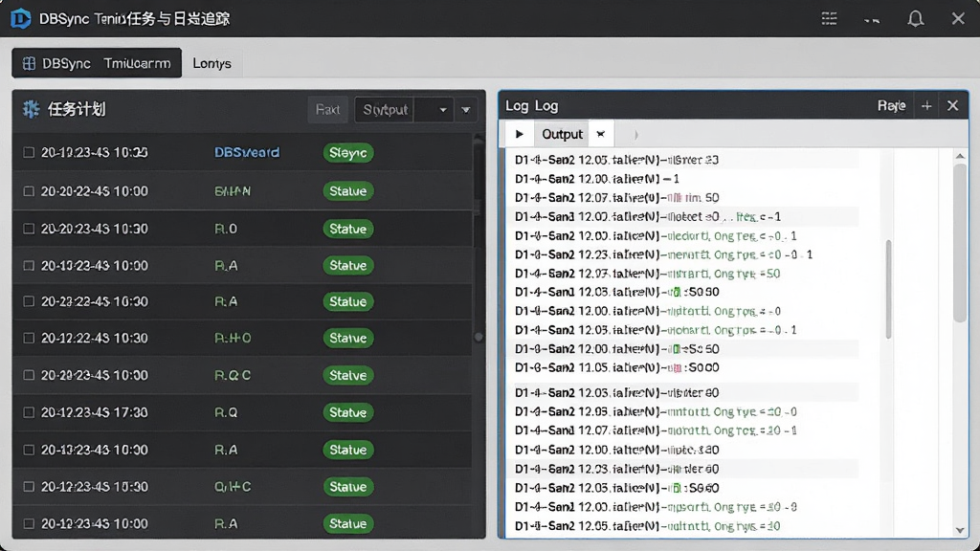The height and width of the screenshot is (551, 980).
Task: Select the Output tab in Log panel
Action: click(x=562, y=134)
